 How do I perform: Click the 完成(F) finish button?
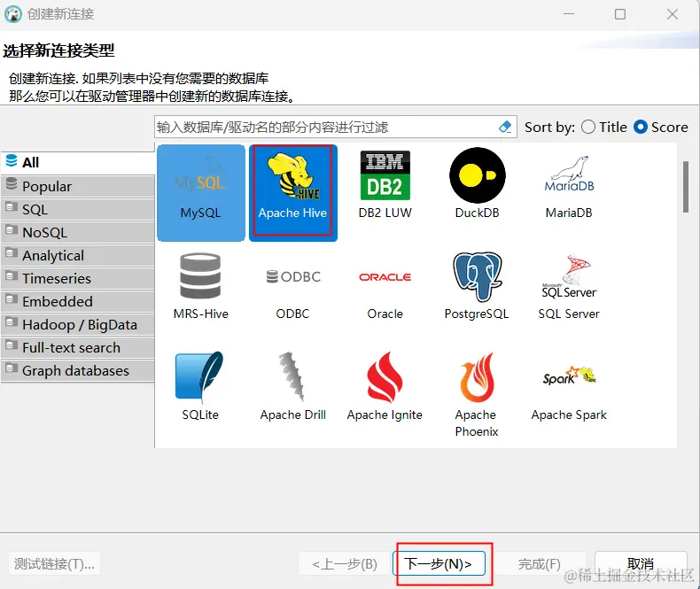tap(540, 564)
